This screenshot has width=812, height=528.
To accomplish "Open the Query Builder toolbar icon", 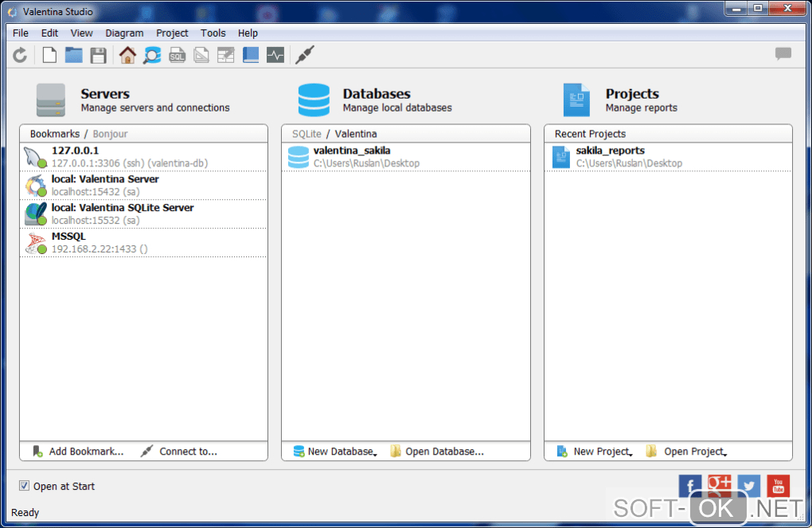I will coord(226,55).
